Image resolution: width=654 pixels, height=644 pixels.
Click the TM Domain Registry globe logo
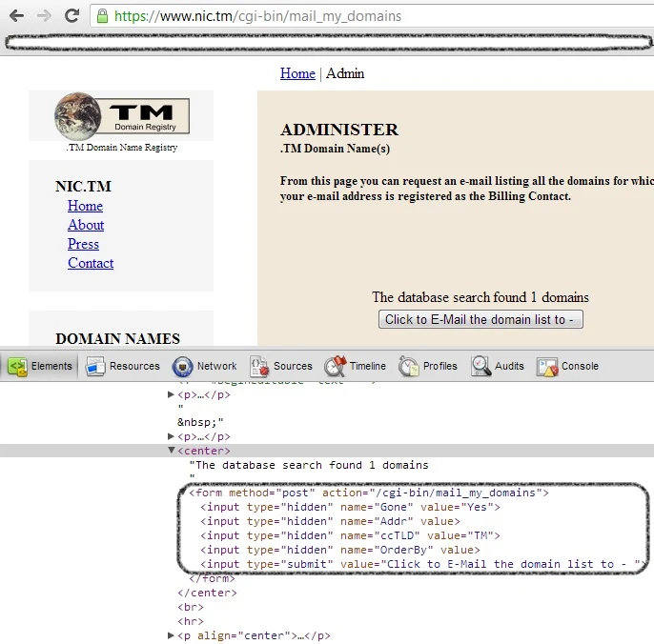tap(121, 116)
